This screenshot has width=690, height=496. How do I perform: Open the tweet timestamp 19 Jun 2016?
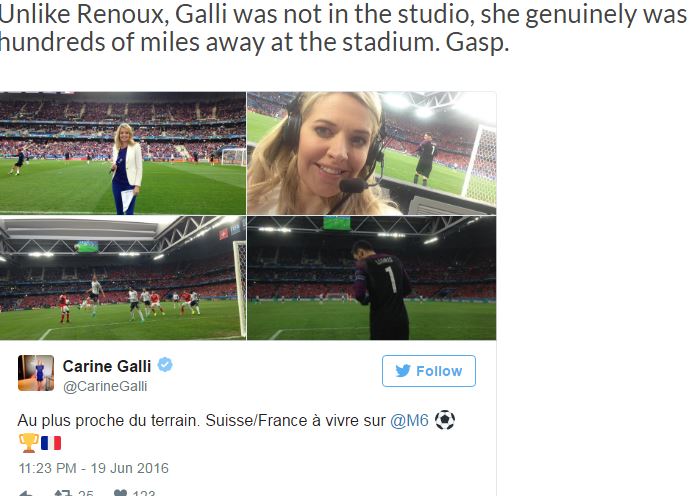click(93, 468)
